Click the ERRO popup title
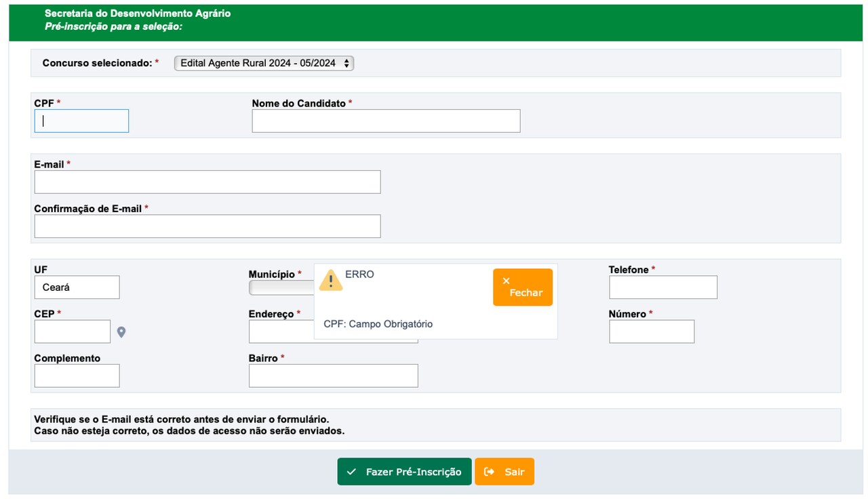This screenshot has height=499, width=868. [x=359, y=275]
